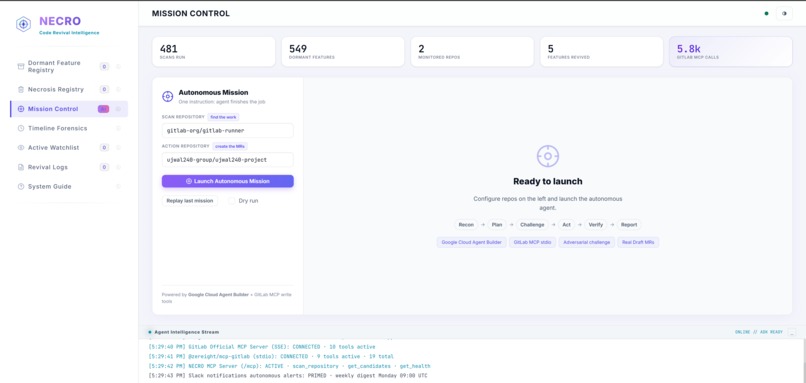Click the Mission Control purple badge

[103, 109]
